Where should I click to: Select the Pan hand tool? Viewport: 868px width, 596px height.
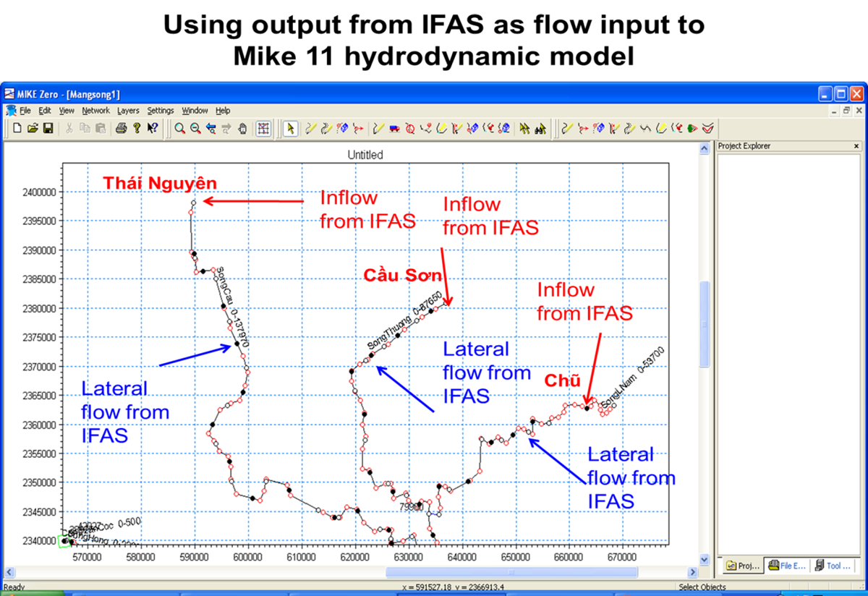(x=242, y=128)
